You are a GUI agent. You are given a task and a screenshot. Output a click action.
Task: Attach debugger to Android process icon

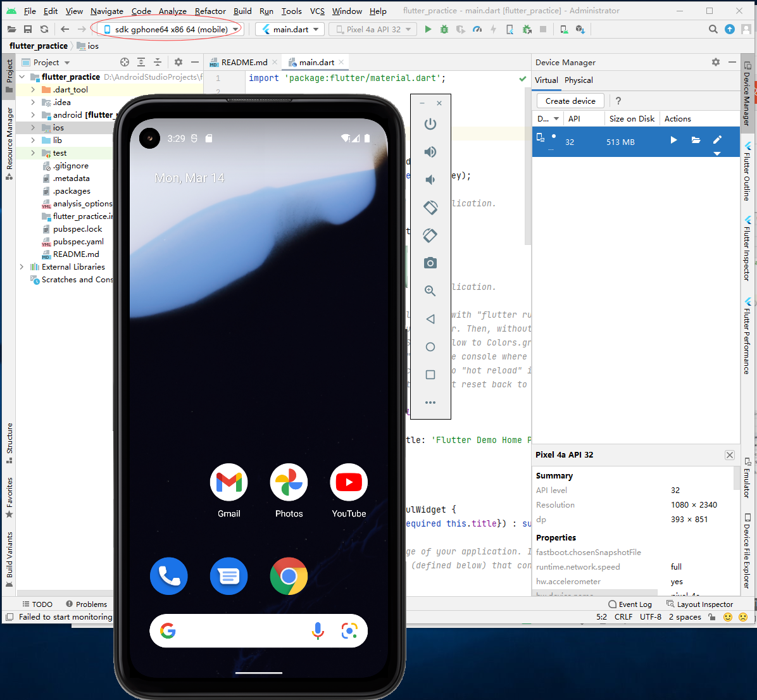527,30
